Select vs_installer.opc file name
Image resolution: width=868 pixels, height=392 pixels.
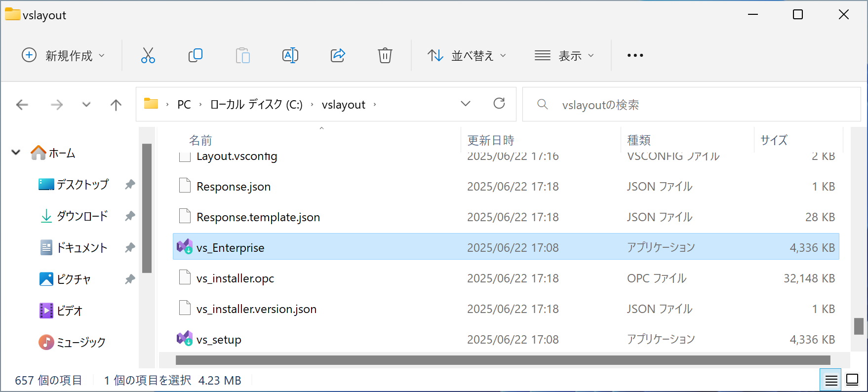tap(235, 278)
